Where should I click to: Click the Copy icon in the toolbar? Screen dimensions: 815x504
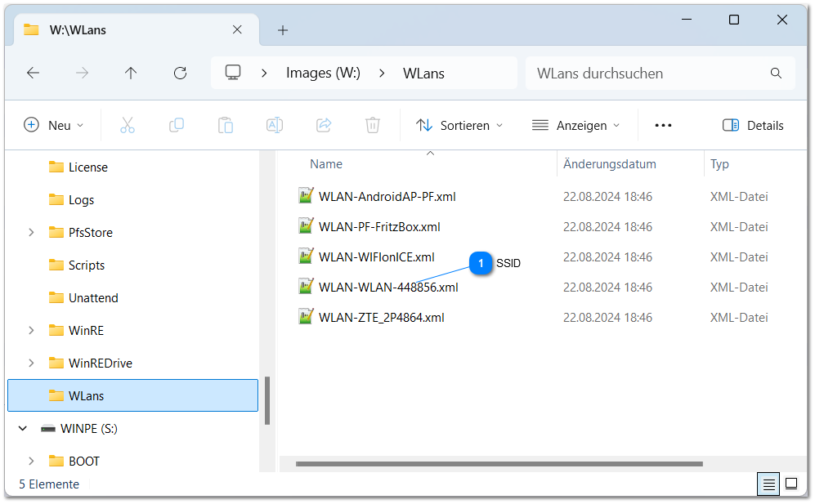[x=176, y=125]
